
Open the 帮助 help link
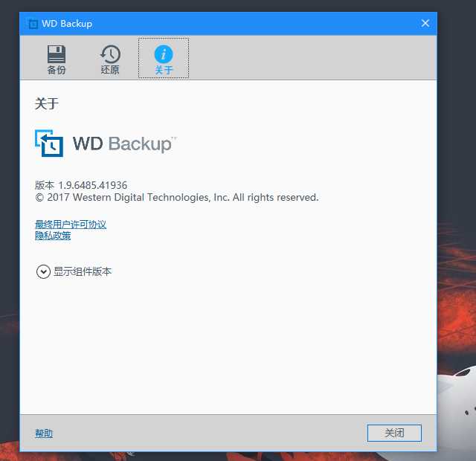click(x=44, y=433)
